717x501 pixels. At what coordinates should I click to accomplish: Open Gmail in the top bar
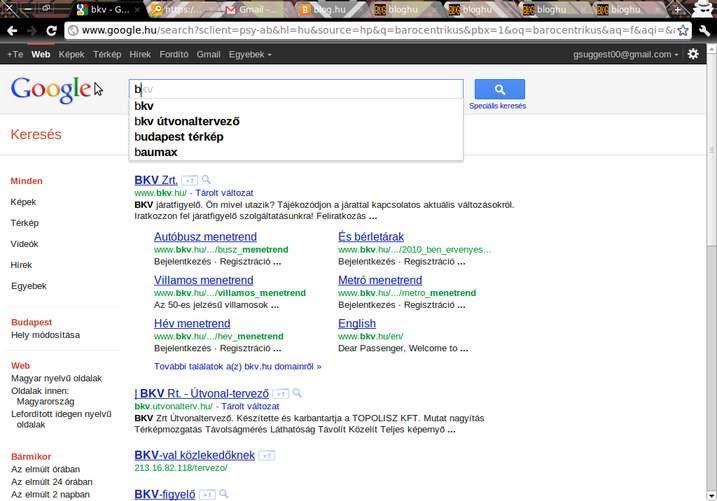click(x=209, y=54)
